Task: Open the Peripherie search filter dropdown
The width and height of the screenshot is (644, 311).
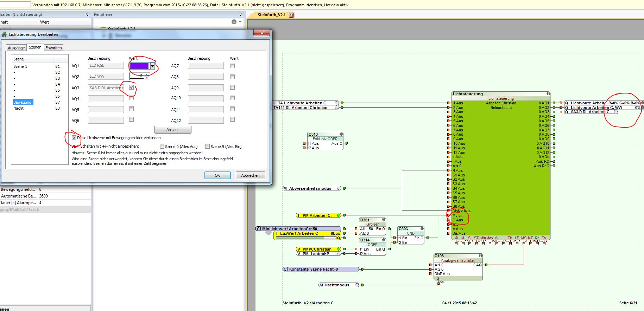Action: [240, 22]
